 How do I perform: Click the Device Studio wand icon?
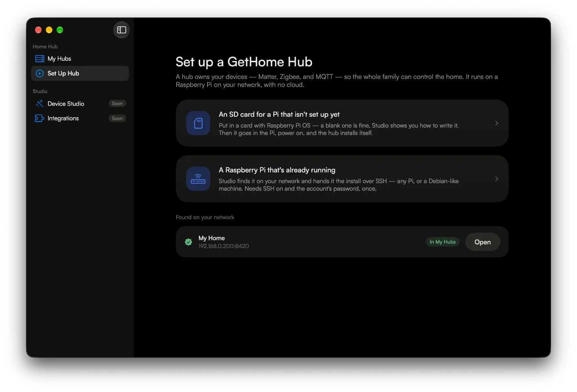tap(39, 104)
